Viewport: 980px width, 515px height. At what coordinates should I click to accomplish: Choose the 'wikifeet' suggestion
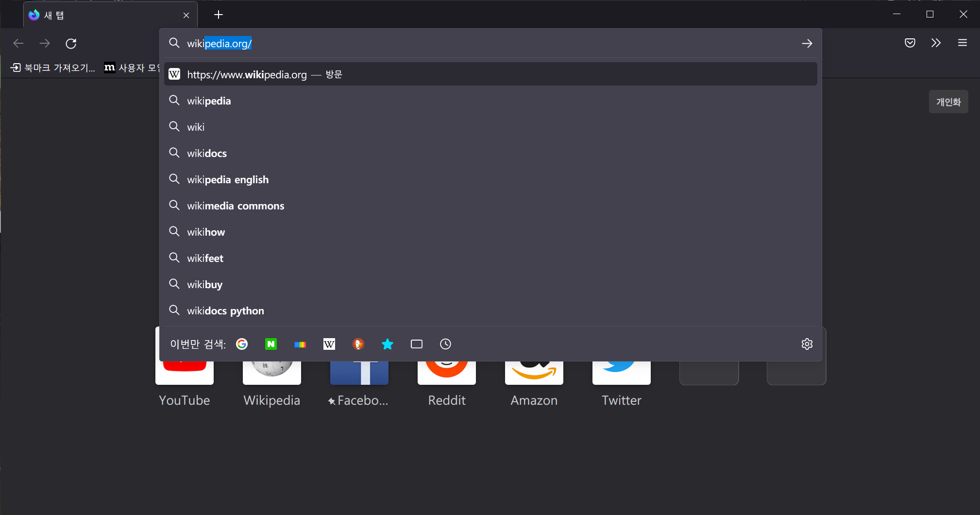490,258
